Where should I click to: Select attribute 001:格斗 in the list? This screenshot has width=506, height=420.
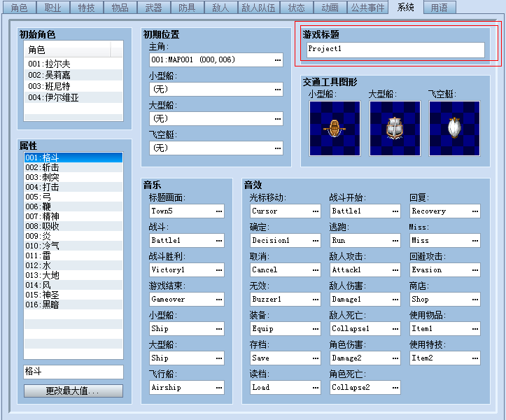[73, 157]
